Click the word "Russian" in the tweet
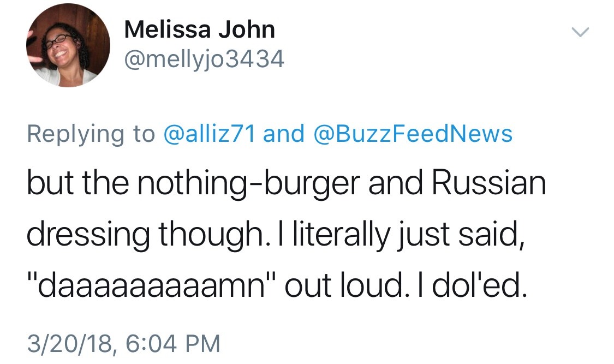Screen dimensions: 614x364 click(x=489, y=184)
